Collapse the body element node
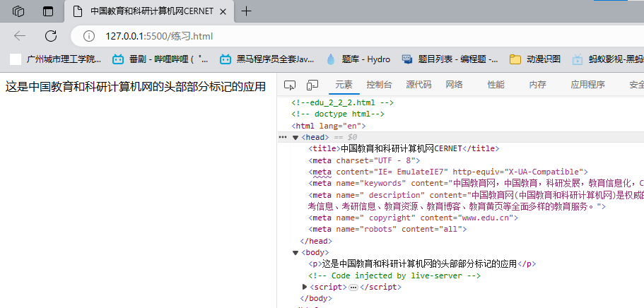This screenshot has width=644, height=308. (x=295, y=253)
